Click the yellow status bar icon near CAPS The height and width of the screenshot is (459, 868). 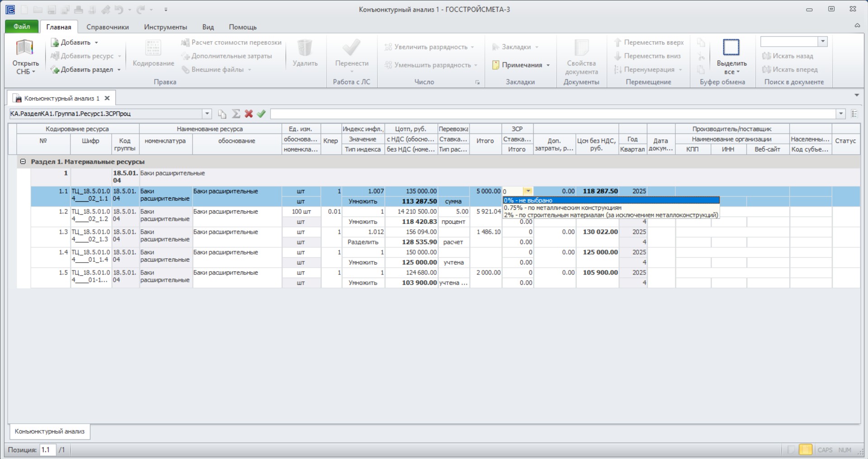pos(805,450)
